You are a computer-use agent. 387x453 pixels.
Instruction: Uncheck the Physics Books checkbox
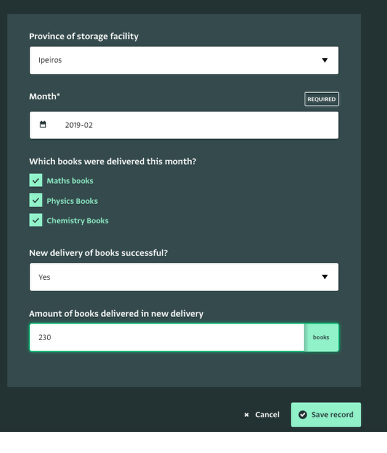[x=36, y=200]
